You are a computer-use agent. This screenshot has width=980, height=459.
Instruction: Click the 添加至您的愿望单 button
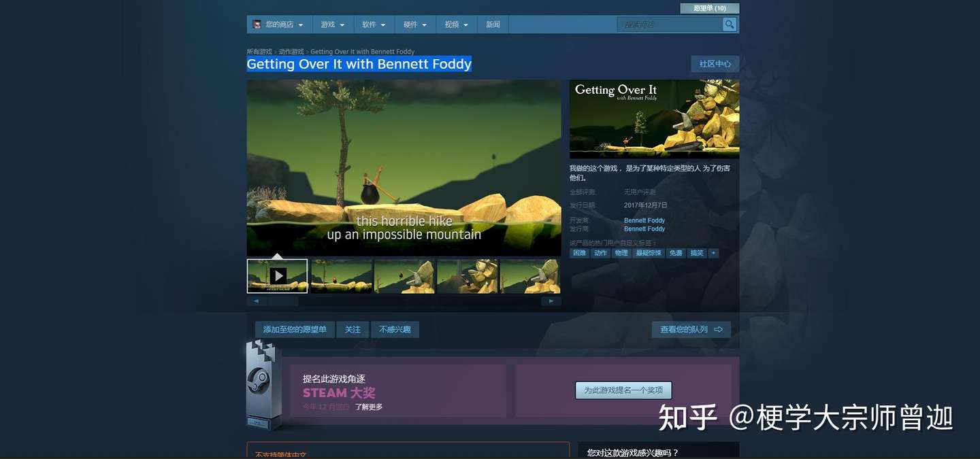tap(295, 330)
